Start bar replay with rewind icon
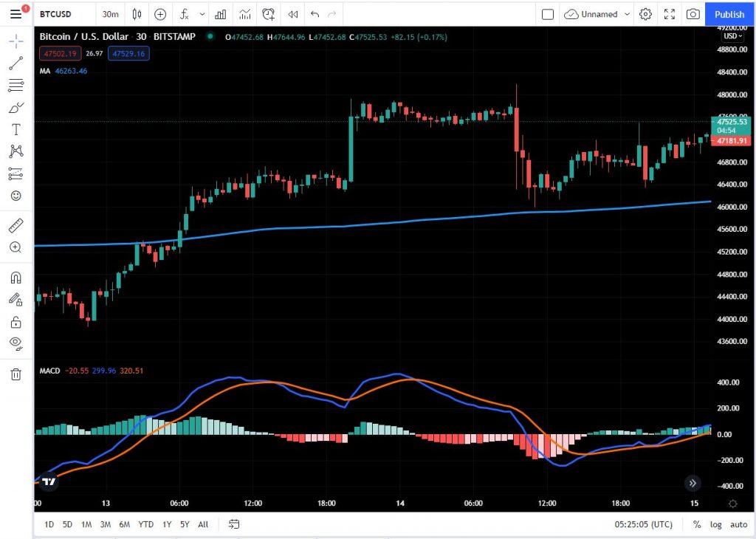 (x=292, y=15)
